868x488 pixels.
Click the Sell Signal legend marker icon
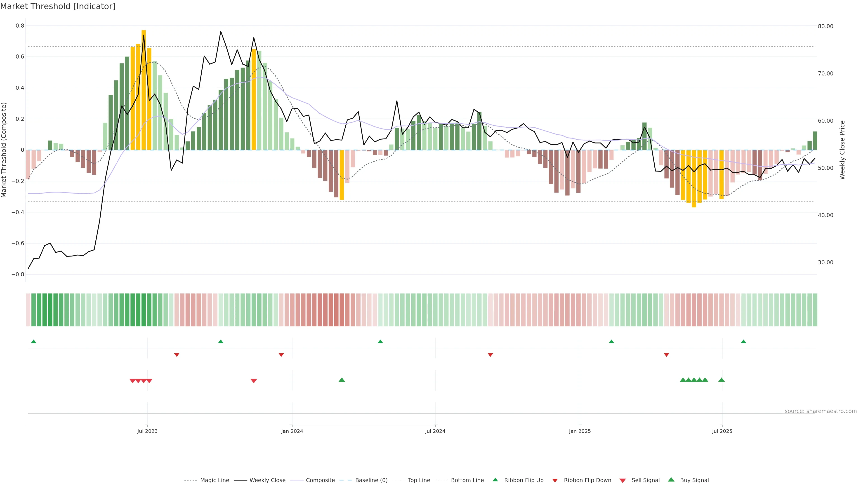623,480
